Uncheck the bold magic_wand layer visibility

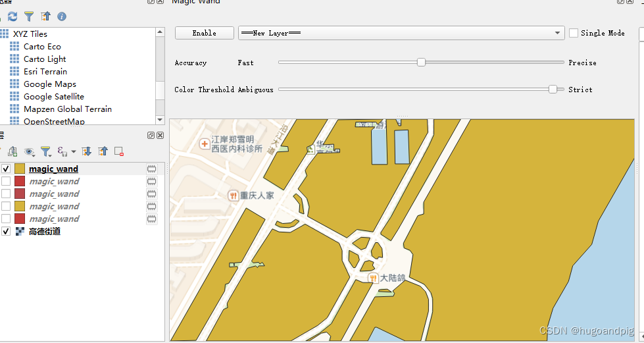6,169
